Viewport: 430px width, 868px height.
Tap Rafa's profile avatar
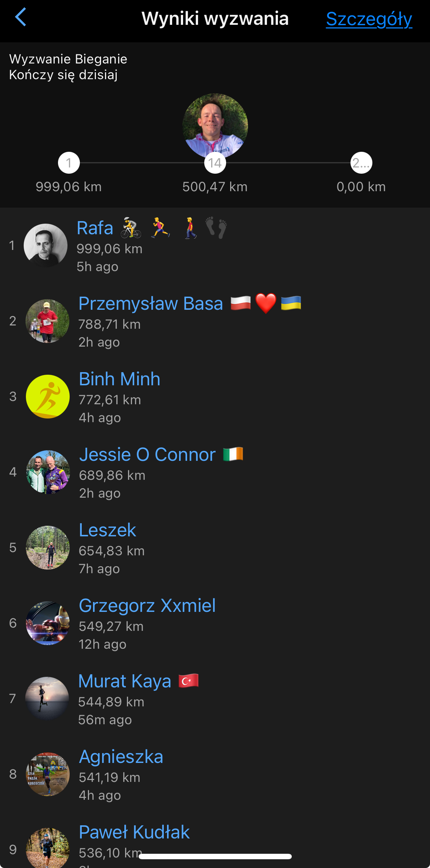click(46, 246)
